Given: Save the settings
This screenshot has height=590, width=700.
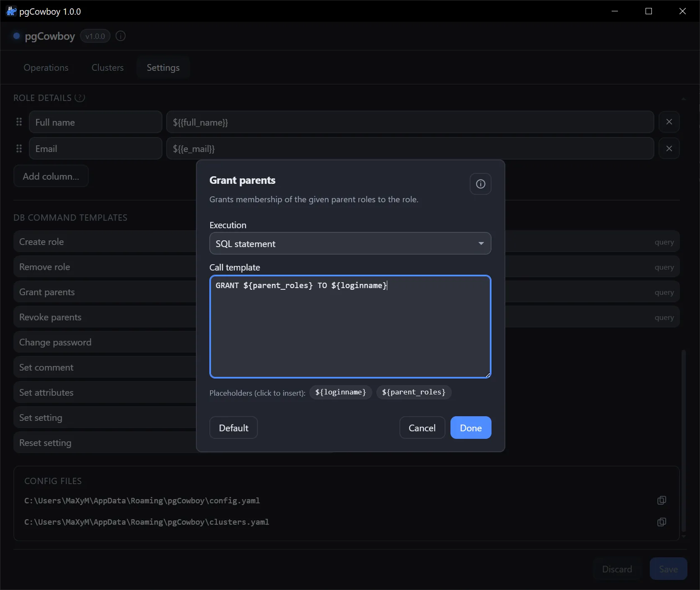Looking at the screenshot, I should point(668,569).
